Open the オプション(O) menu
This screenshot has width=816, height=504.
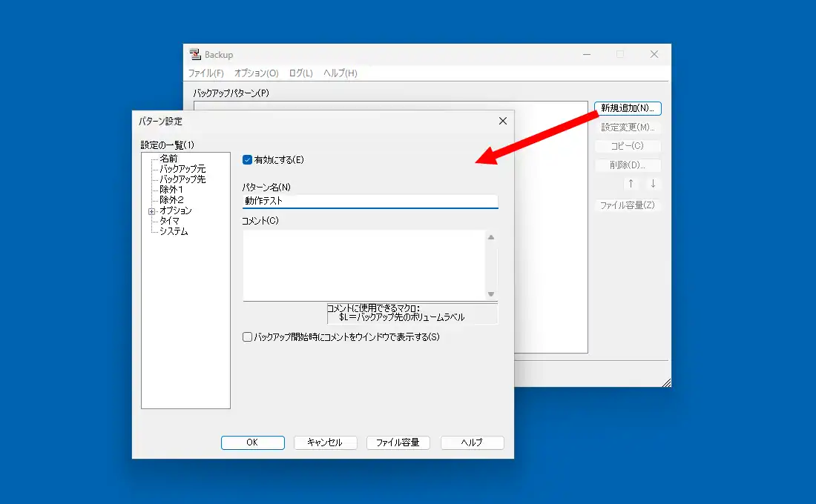[256, 73]
